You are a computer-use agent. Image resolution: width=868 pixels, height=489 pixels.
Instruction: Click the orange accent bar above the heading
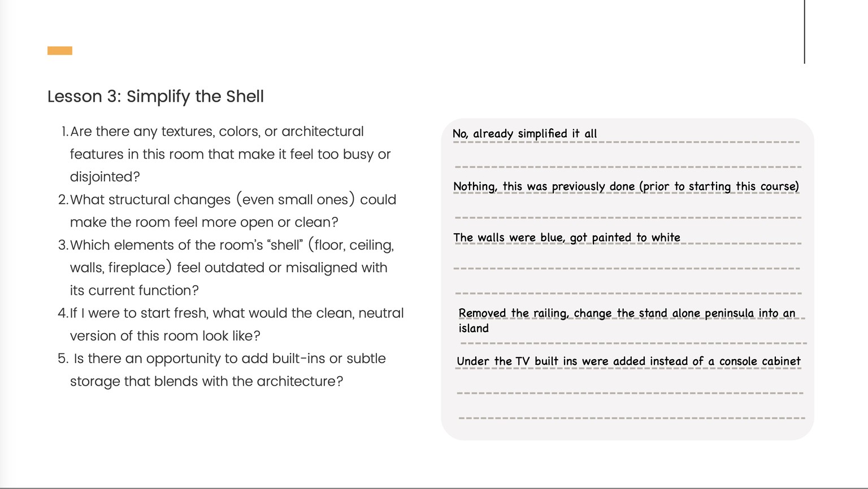pos(60,51)
